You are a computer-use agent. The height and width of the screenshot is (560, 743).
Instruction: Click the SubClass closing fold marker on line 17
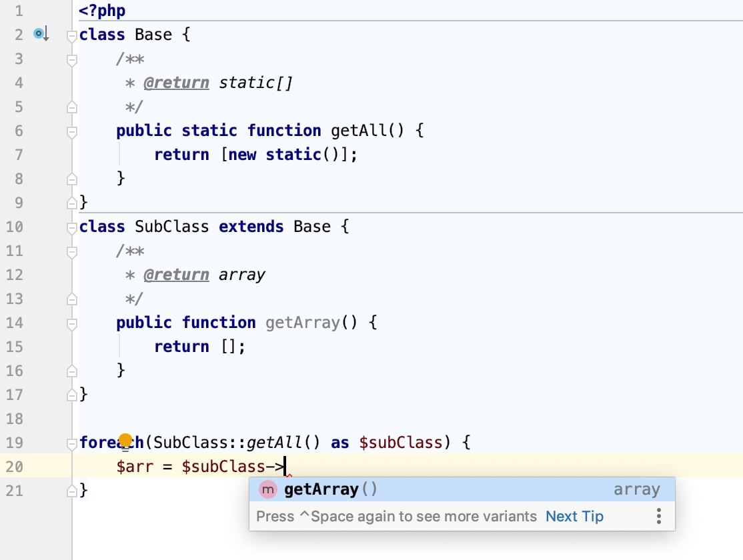click(x=71, y=395)
